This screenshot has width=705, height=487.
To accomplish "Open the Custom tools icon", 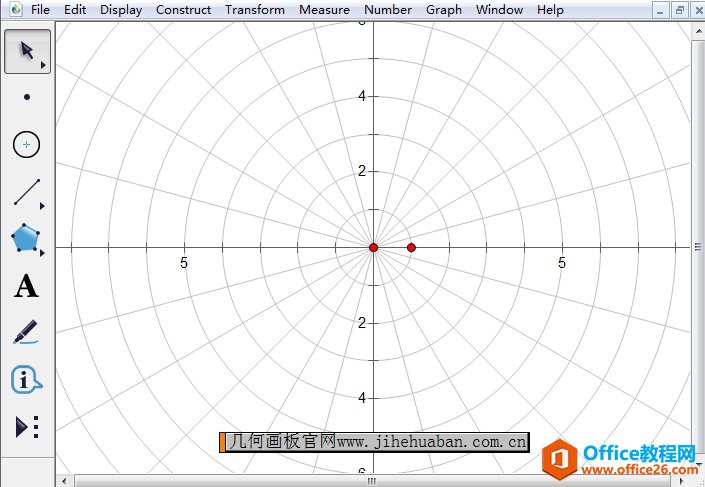I will pos(27,427).
